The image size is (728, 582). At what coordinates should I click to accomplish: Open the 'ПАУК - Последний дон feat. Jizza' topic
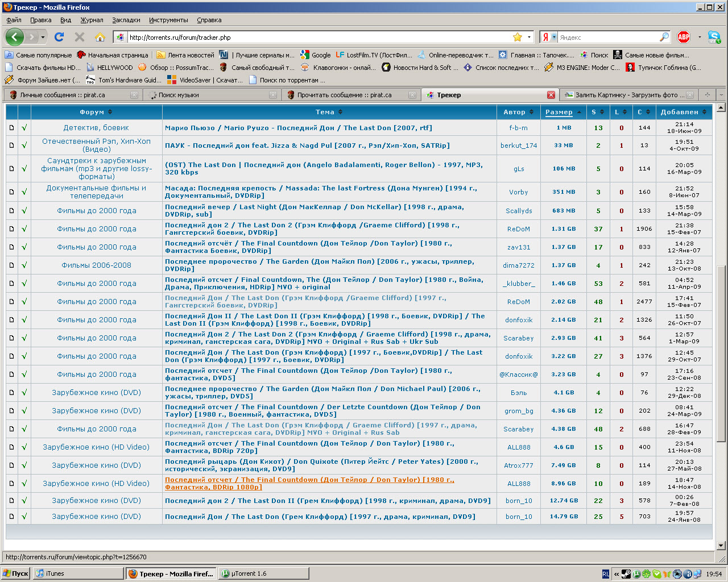(x=307, y=145)
